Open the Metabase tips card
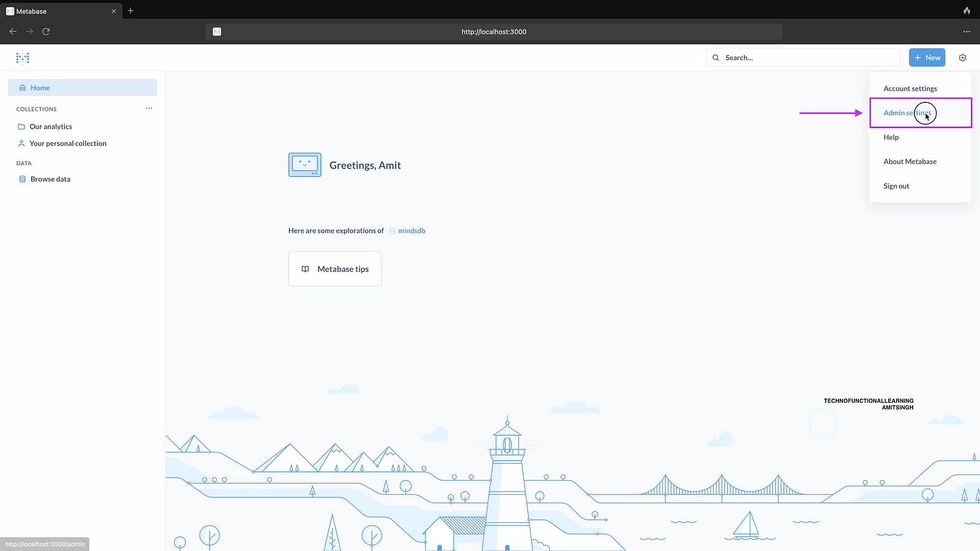The width and height of the screenshot is (980, 551). click(334, 269)
